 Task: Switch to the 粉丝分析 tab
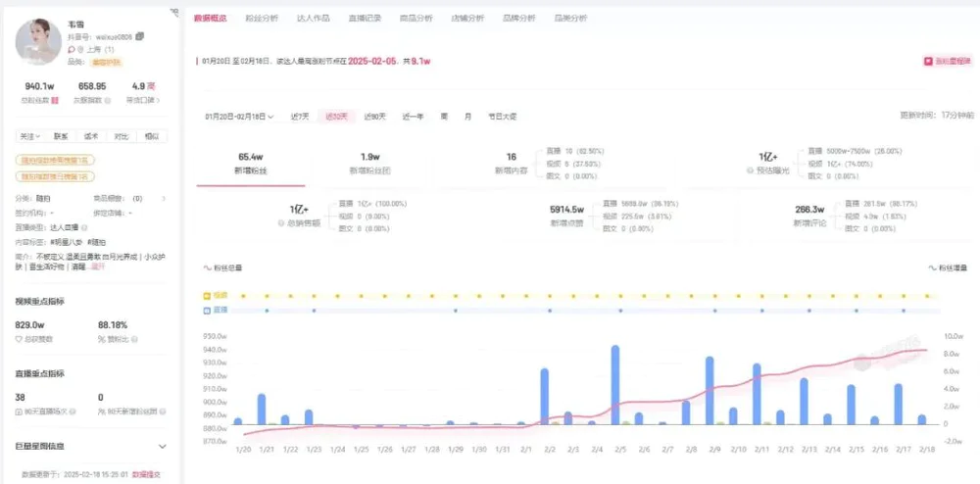coord(262,18)
